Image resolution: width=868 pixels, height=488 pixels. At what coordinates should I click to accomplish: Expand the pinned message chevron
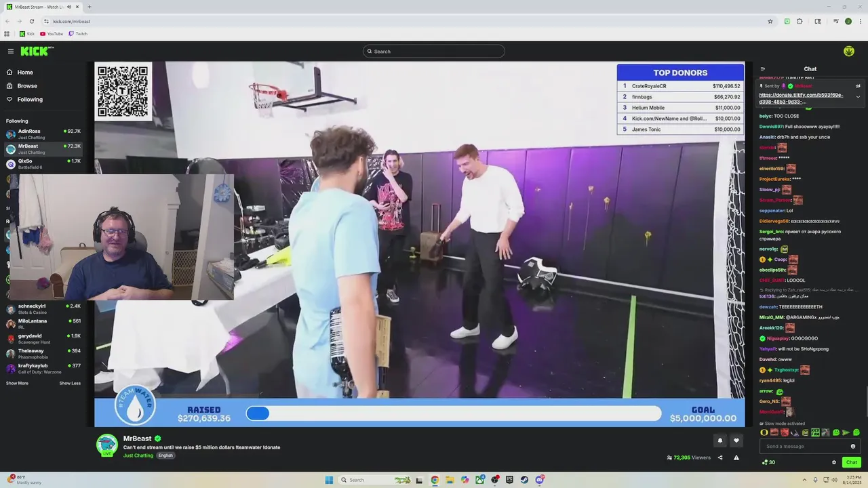coord(858,97)
